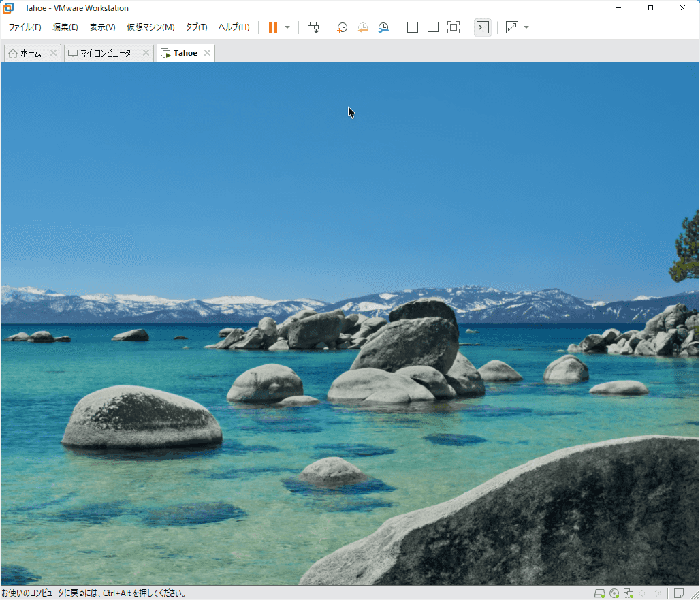
Task: Close the Tahoe tab
Action: pos(207,53)
